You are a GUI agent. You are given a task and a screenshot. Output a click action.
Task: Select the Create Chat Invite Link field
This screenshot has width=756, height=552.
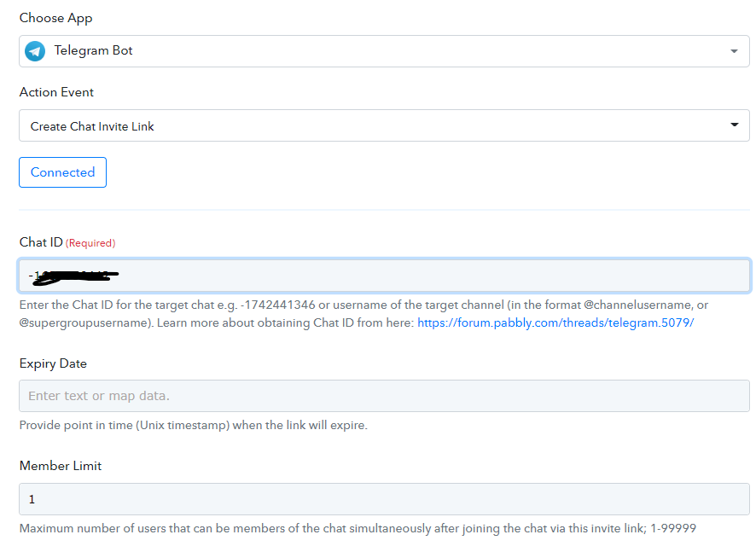[384, 125]
